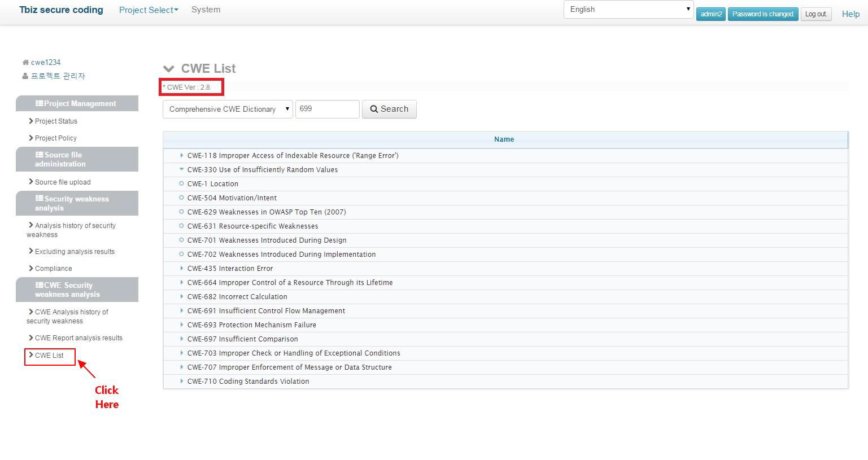Expand the CWE-703 Improper Check row
This screenshot has width=868, height=460.
(181, 353)
